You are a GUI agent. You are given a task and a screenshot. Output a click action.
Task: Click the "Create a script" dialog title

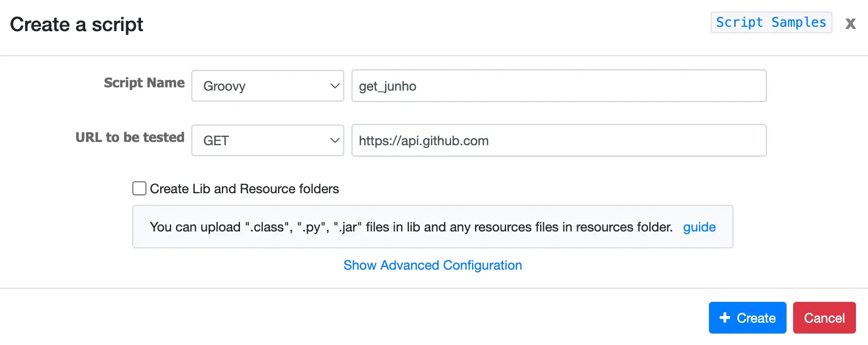point(77,25)
